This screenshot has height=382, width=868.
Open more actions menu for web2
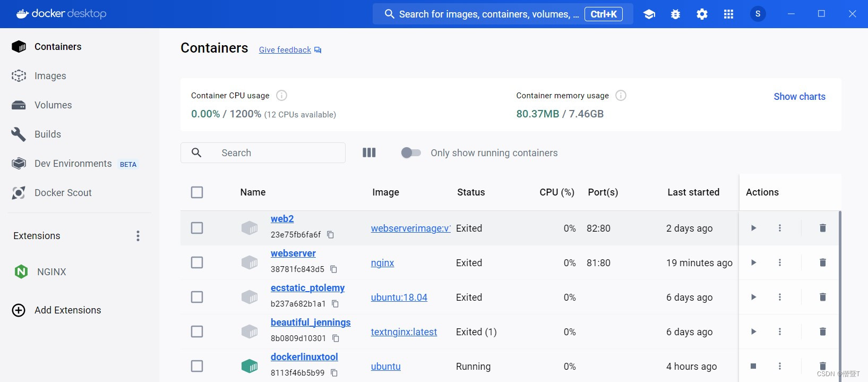click(780, 228)
